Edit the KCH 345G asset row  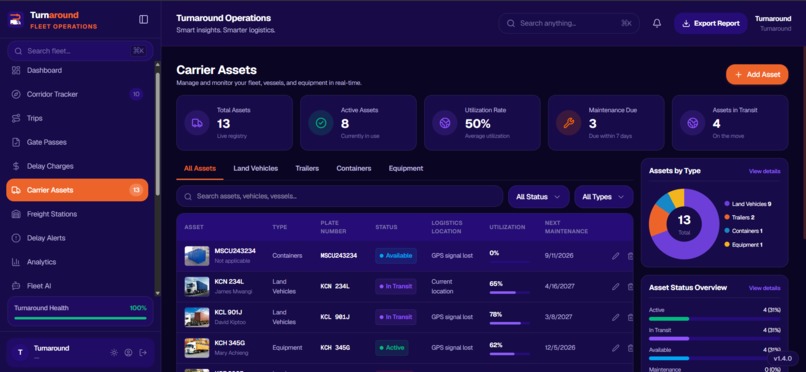(615, 348)
